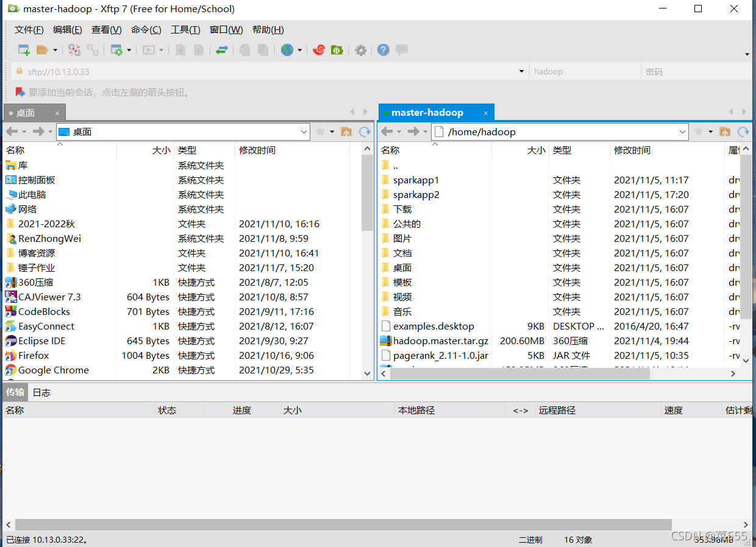Open the session properties window icon
Screen dimensions: 756x547
[116, 50]
